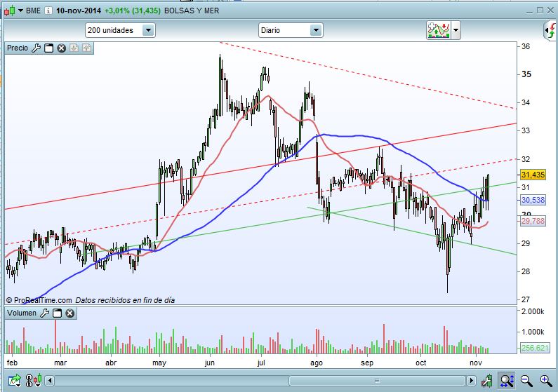Click the Precio panel label

[x=18, y=48]
